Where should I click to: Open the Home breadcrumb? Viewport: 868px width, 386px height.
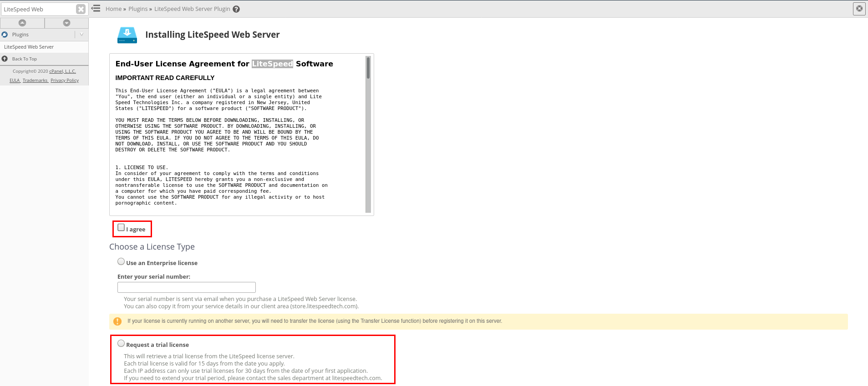coord(113,9)
